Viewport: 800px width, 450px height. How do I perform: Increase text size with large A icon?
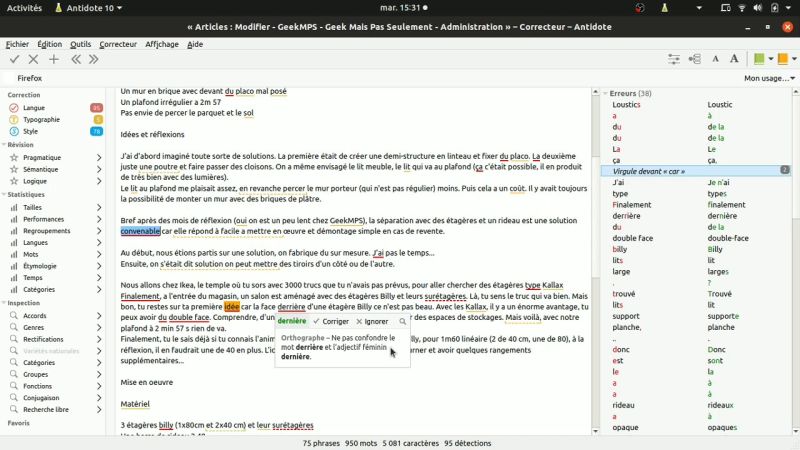click(734, 59)
